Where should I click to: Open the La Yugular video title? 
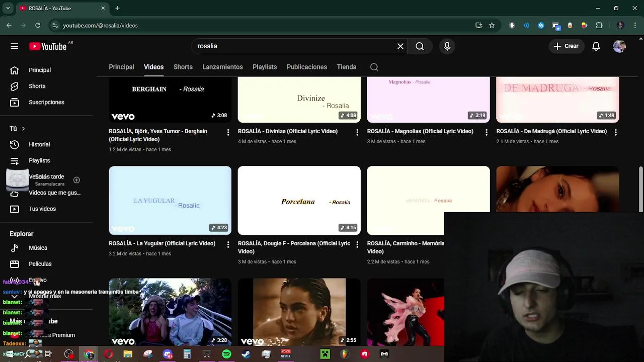(x=162, y=243)
